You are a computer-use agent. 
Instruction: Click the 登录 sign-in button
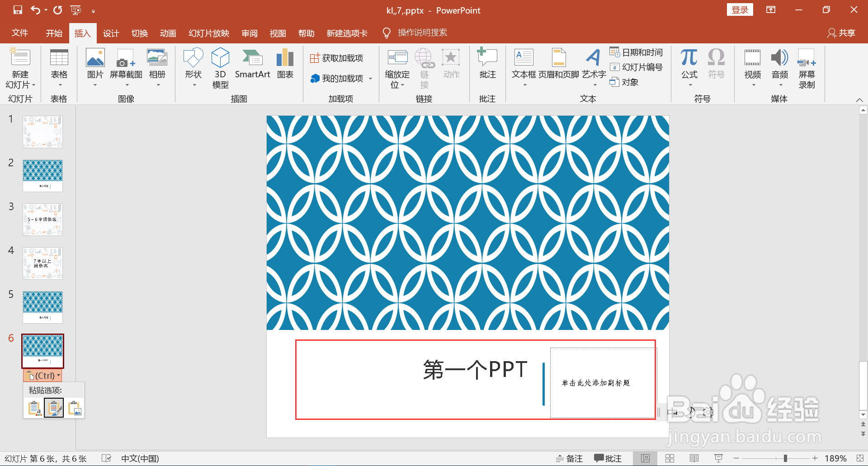click(740, 9)
